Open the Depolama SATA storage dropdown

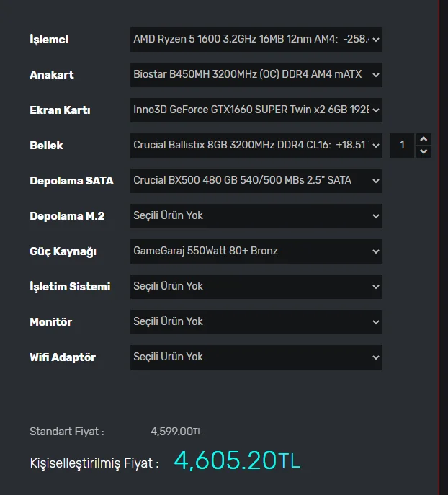[256, 180]
